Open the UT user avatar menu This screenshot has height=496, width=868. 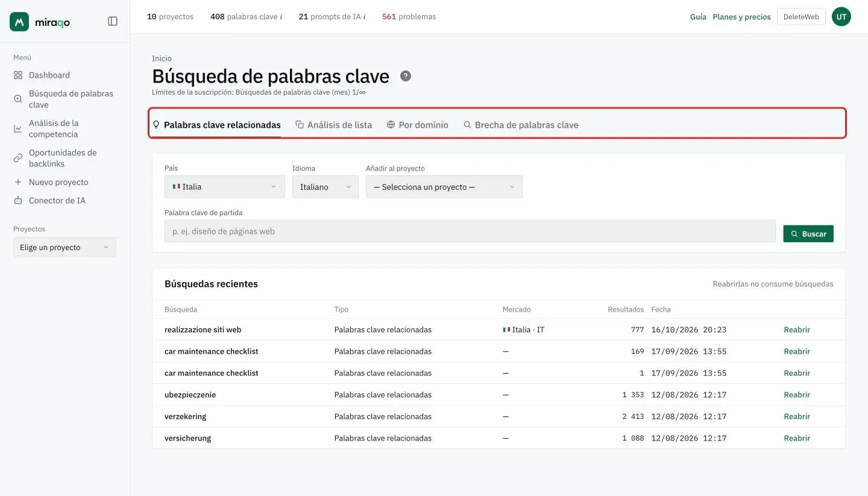tap(841, 17)
